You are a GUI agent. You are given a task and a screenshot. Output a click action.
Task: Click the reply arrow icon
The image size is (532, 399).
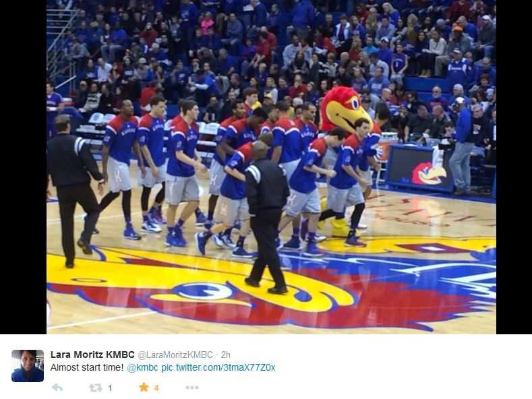click(x=58, y=387)
